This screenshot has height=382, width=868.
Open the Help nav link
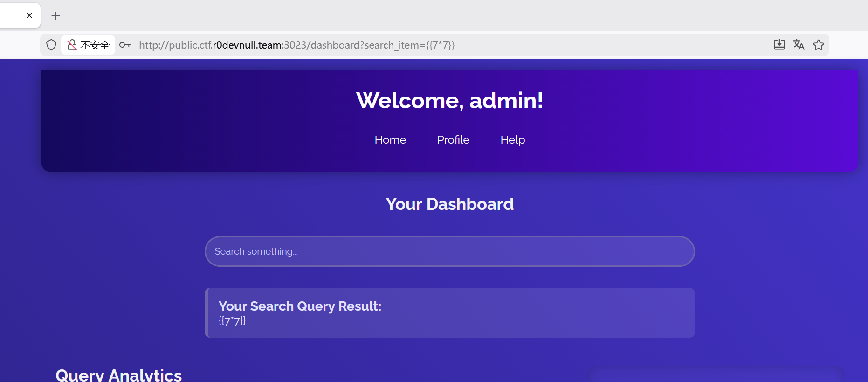coord(513,140)
